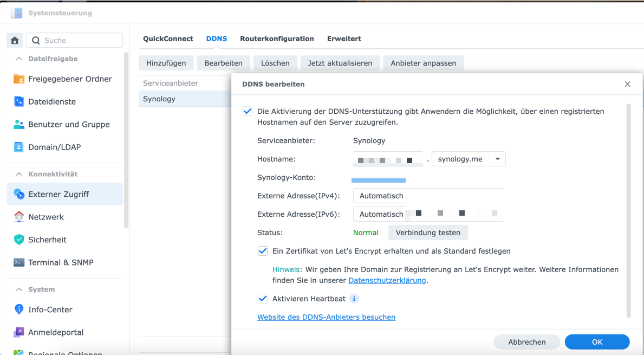Open the Datenschutzerklärung link
Screen dimensions: 644x355
pos(386,280)
